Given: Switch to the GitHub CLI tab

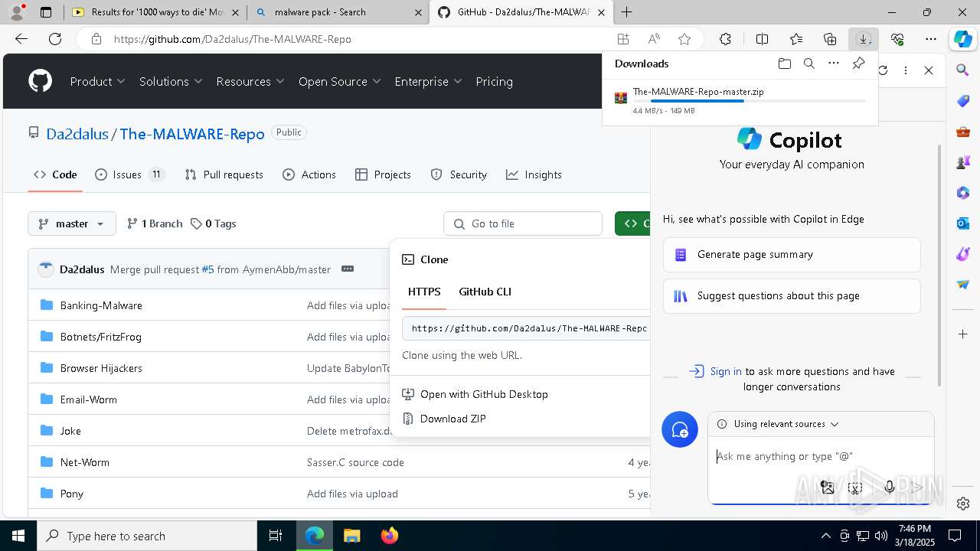Looking at the screenshot, I should [x=485, y=292].
